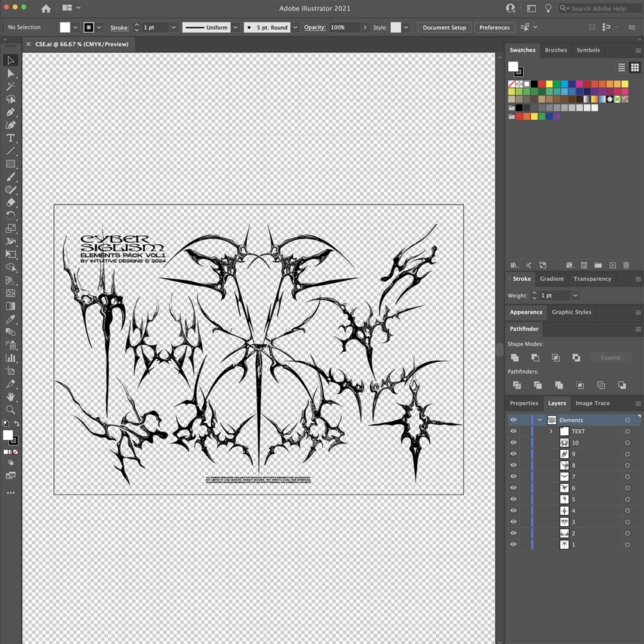Toggle visibility of TEXT layer
Viewport: 644px width, 644px height.
(x=513, y=431)
